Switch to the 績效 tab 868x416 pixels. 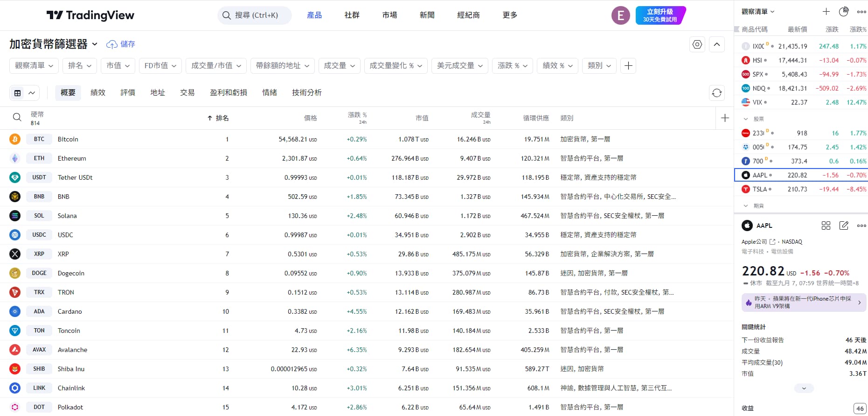(98, 93)
